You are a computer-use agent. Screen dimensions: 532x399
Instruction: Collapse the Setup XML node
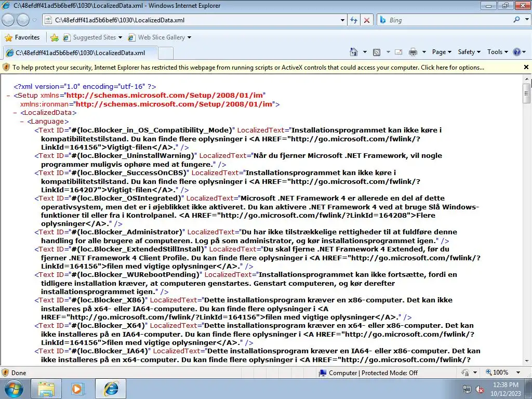click(8, 96)
